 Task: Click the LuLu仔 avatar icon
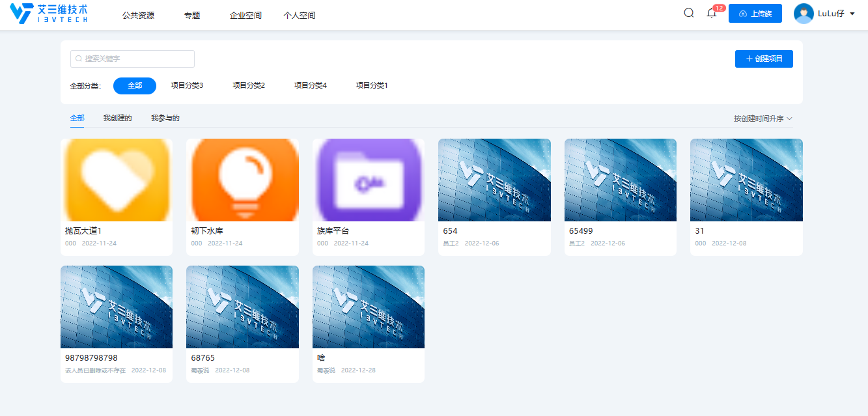(x=803, y=13)
